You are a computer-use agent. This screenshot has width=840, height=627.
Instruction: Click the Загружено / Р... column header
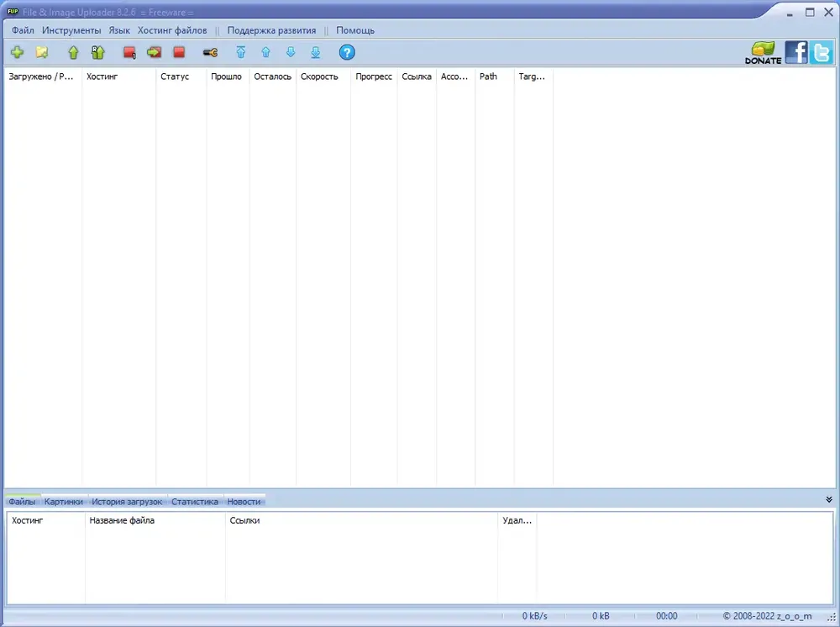pyautogui.click(x=43, y=76)
